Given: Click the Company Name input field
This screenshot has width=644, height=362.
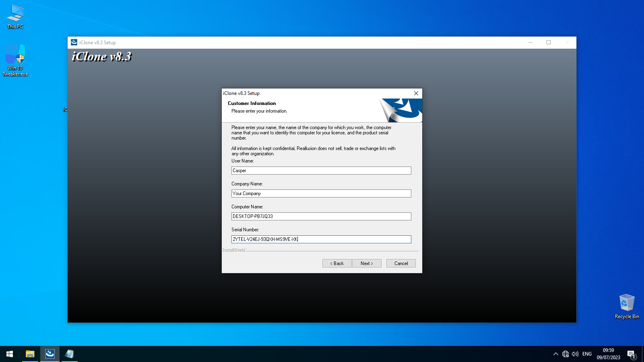Looking at the screenshot, I should tap(321, 193).
